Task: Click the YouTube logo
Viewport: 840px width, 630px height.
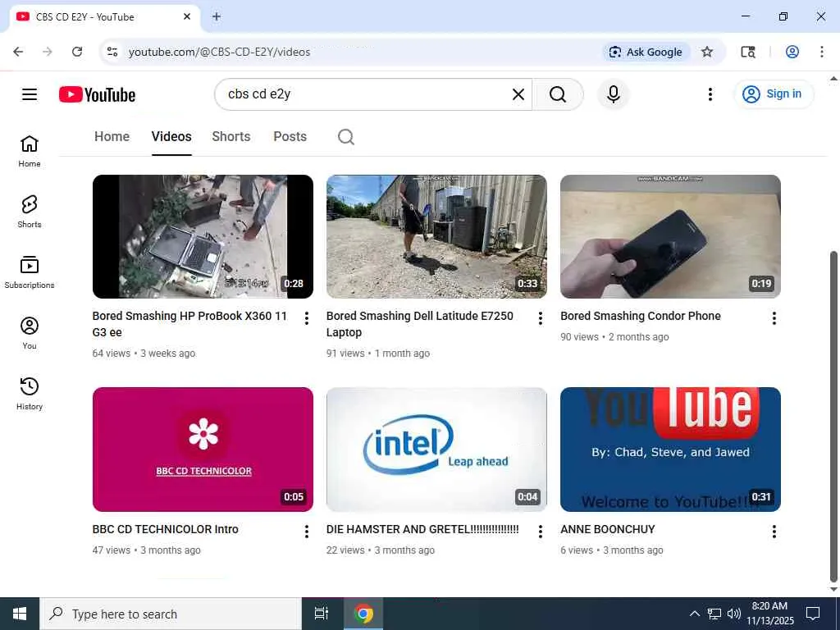Action: pos(97,95)
